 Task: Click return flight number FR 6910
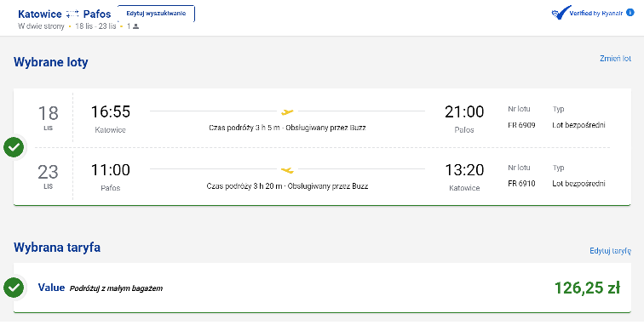[521, 184]
